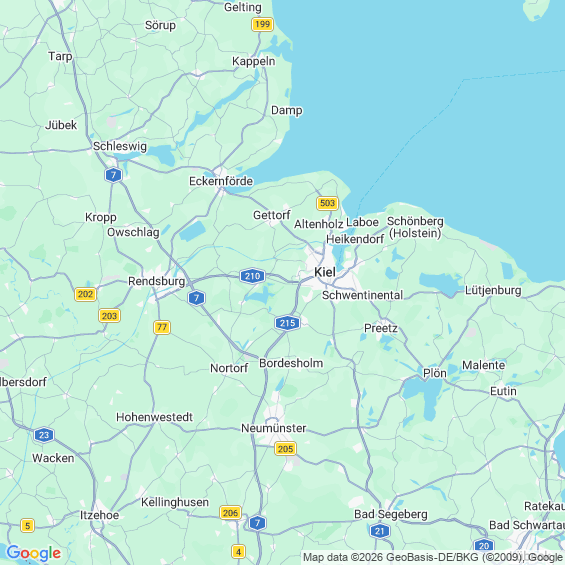Viewport: 565px width, 565px height.
Task: Click the Plön town label
Action: pyautogui.click(x=435, y=373)
